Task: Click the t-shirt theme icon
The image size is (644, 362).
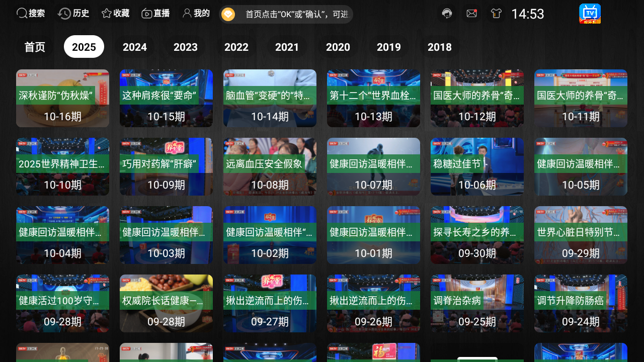Action: click(x=497, y=14)
